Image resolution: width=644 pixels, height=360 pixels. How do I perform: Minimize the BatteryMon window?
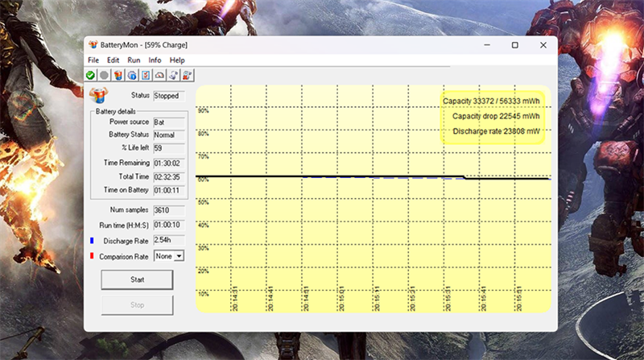[x=487, y=45]
